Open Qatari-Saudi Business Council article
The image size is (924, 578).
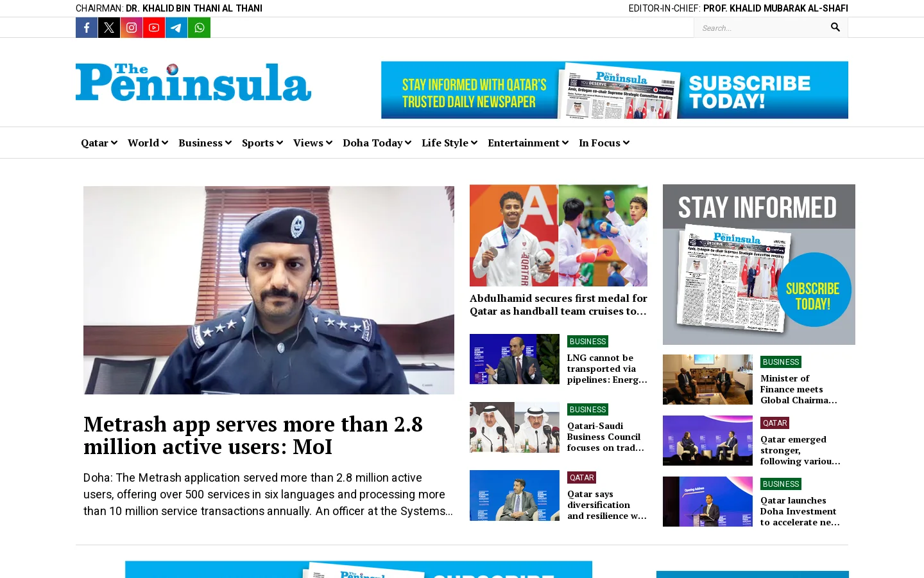(606, 437)
